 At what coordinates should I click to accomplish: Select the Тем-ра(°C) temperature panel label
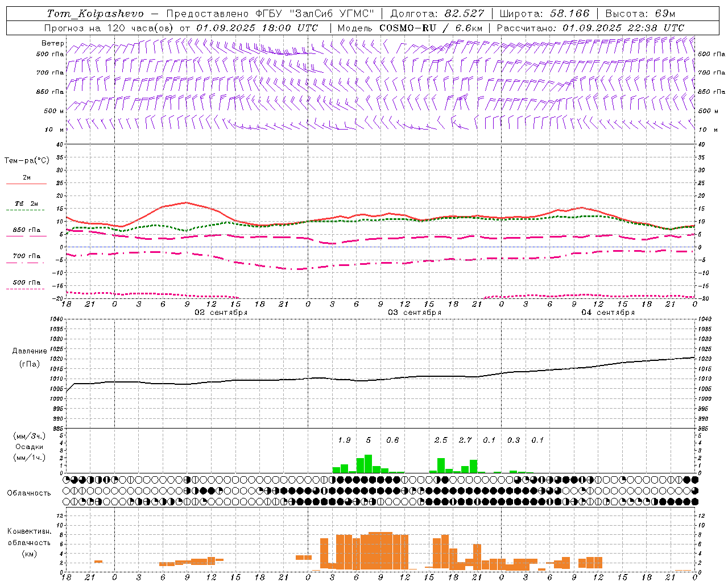27,161
